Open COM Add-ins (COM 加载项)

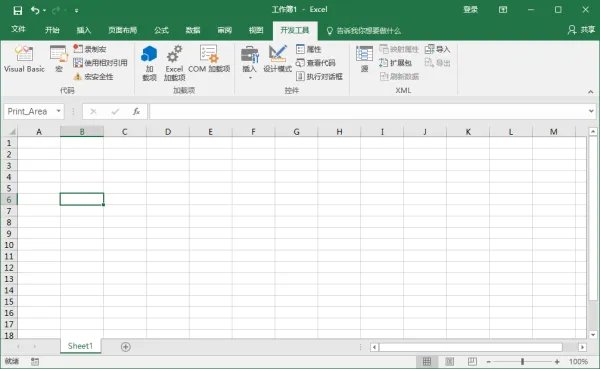[x=209, y=59]
